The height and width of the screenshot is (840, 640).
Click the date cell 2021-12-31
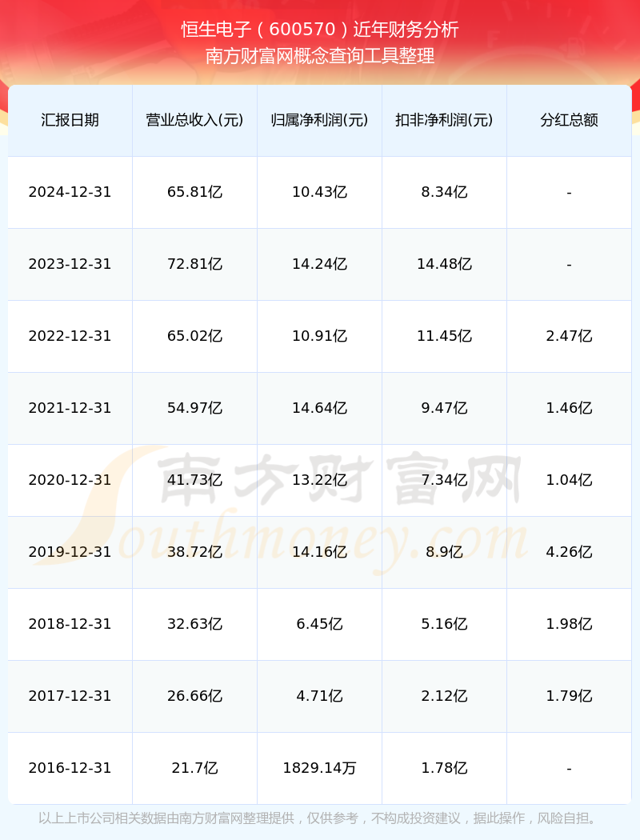pos(70,408)
